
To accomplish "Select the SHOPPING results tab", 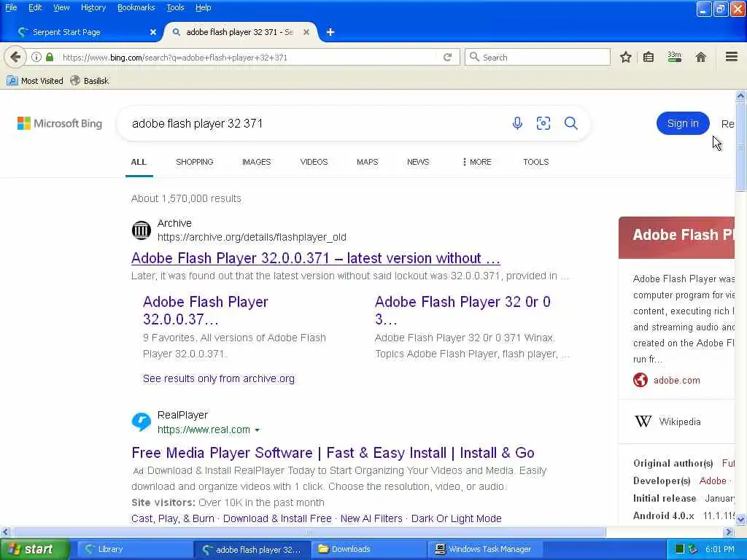I will coord(194,162).
